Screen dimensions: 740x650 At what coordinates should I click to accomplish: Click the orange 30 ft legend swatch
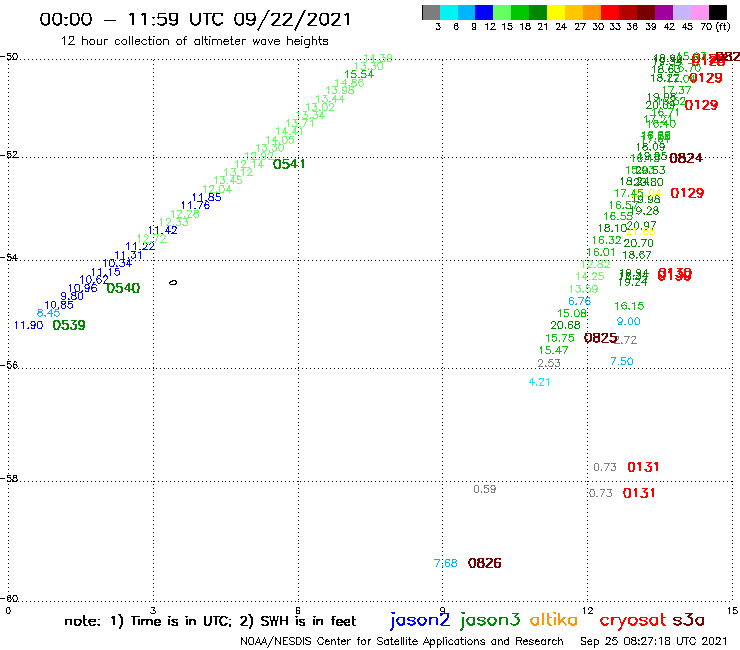click(x=592, y=12)
